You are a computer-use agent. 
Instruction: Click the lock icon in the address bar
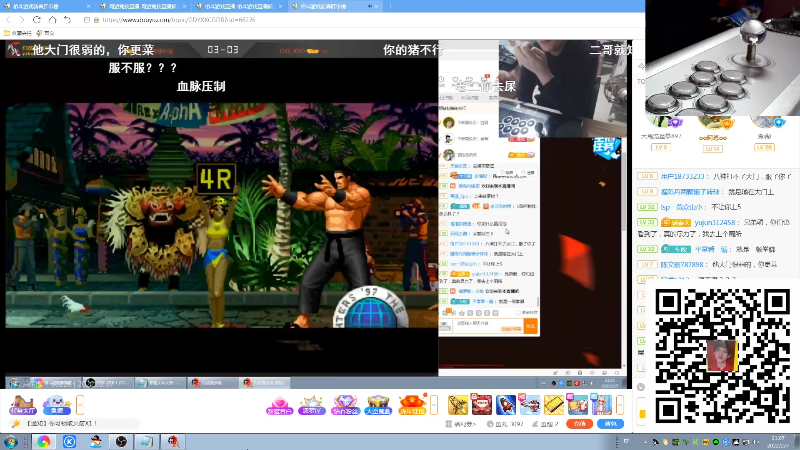click(96, 20)
